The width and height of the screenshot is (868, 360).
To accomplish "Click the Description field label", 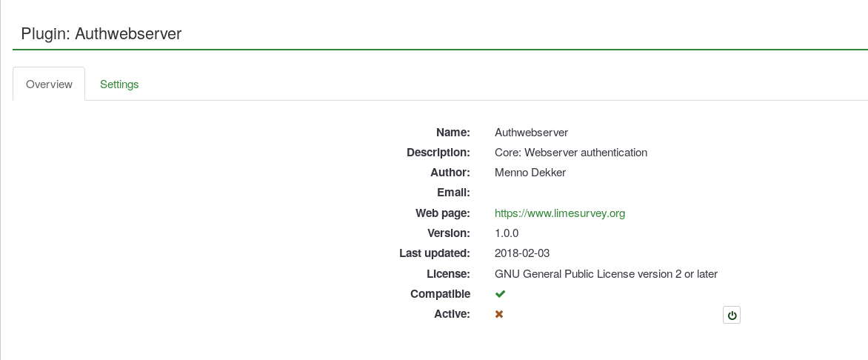I will (438, 153).
